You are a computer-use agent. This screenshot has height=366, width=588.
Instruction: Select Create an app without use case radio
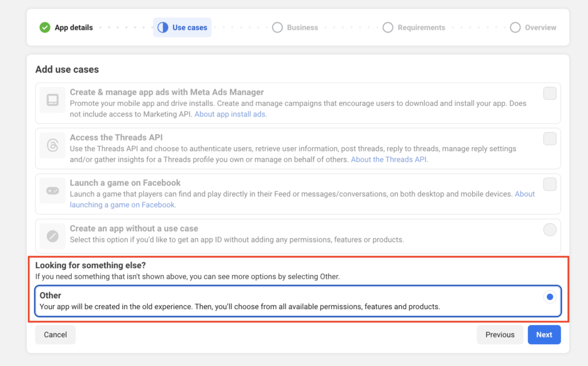[550, 230]
